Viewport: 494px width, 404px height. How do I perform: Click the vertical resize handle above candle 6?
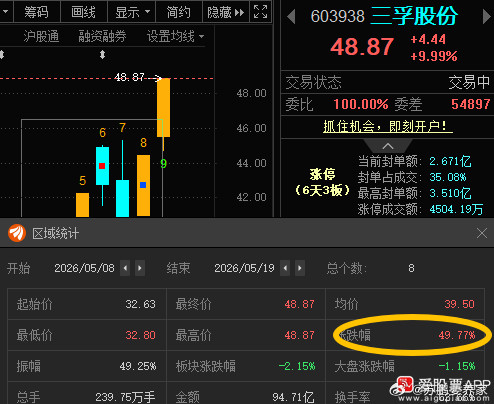point(102,54)
